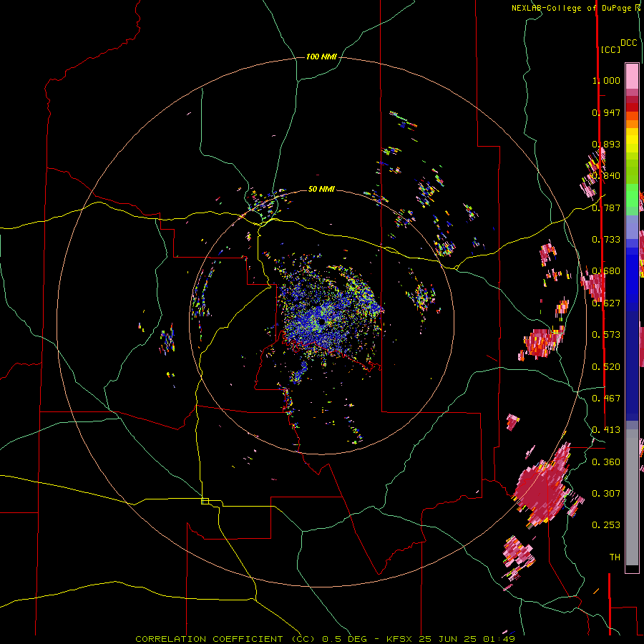Click the 0.573 scale value
The height and width of the screenshot is (644, 644).
pyautogui.click(x=606, y=334)
